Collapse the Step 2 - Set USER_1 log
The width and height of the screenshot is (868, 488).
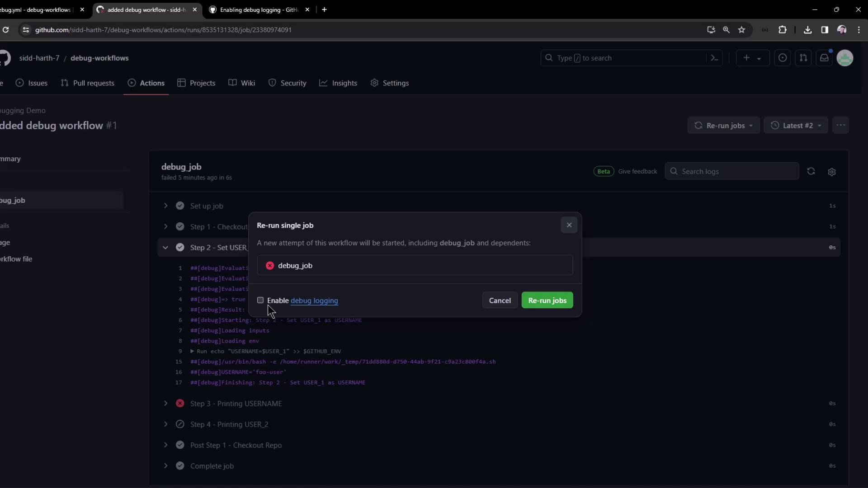pyautogui.click(x=165, y=247)
